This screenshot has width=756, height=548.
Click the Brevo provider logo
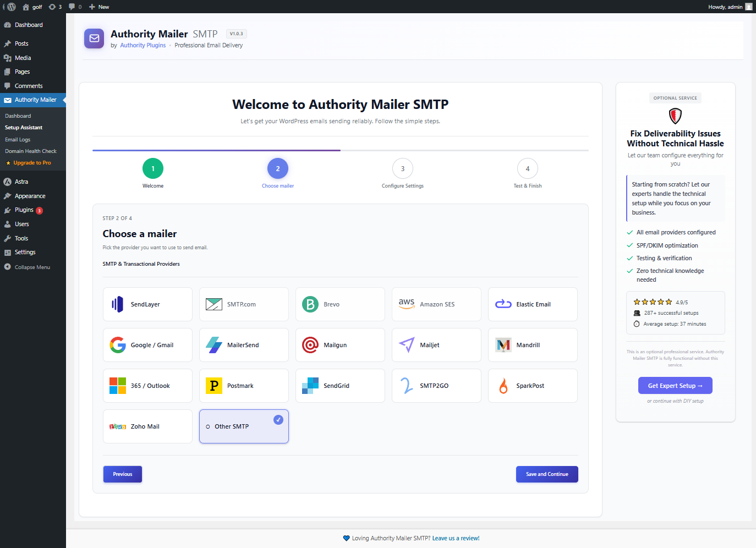310,304
